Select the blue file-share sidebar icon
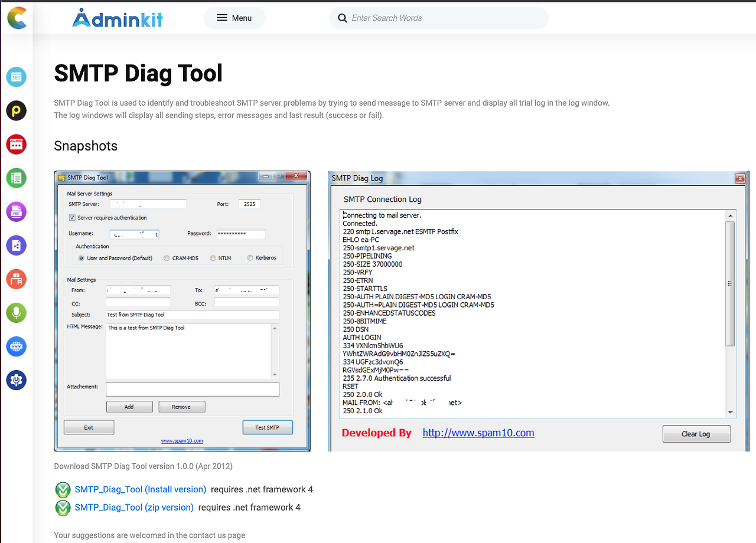756x543 pixels. click(16, 245)
